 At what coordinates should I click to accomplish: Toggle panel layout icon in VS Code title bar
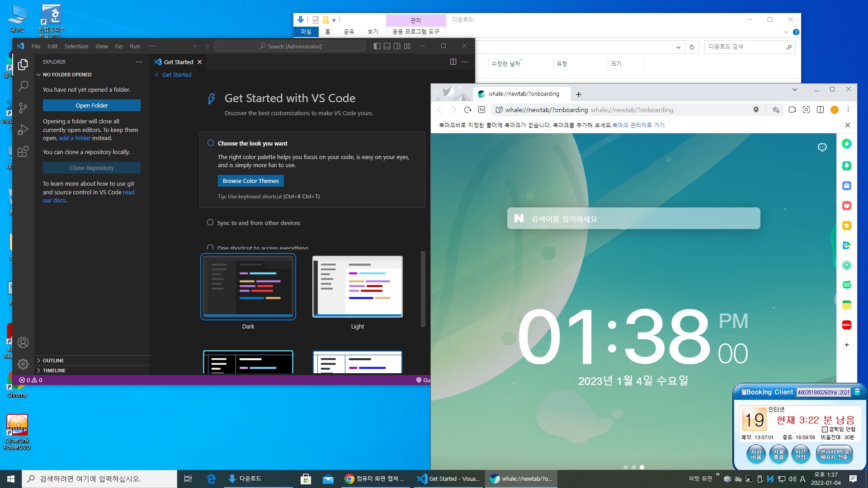[x=387, y=46]
